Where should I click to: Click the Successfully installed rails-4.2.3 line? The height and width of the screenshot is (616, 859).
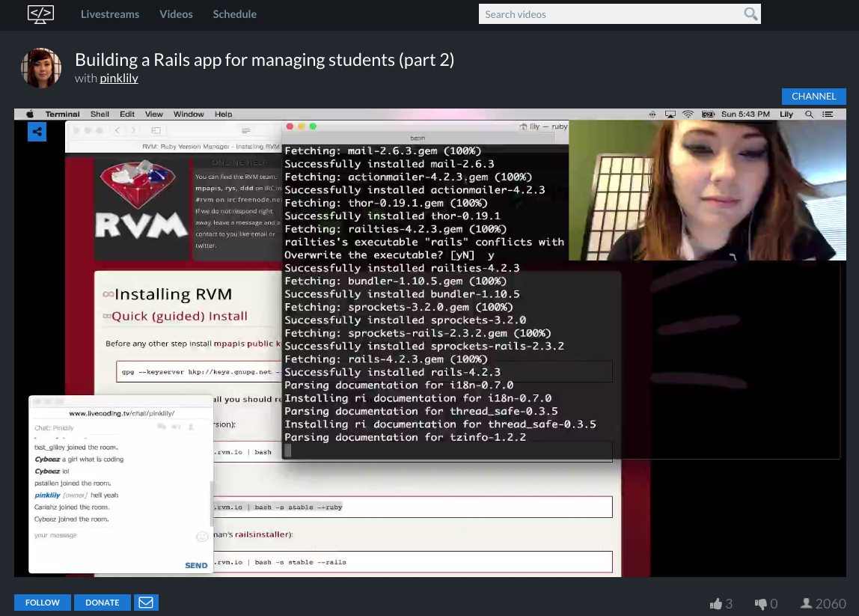(x=392, y=373)
